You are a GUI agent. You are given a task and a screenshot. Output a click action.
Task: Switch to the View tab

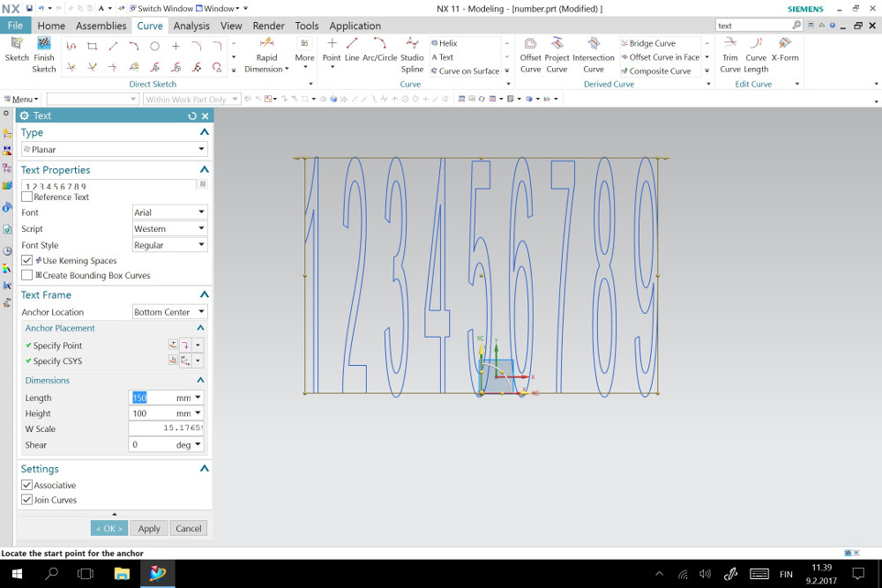pos(231,26)
